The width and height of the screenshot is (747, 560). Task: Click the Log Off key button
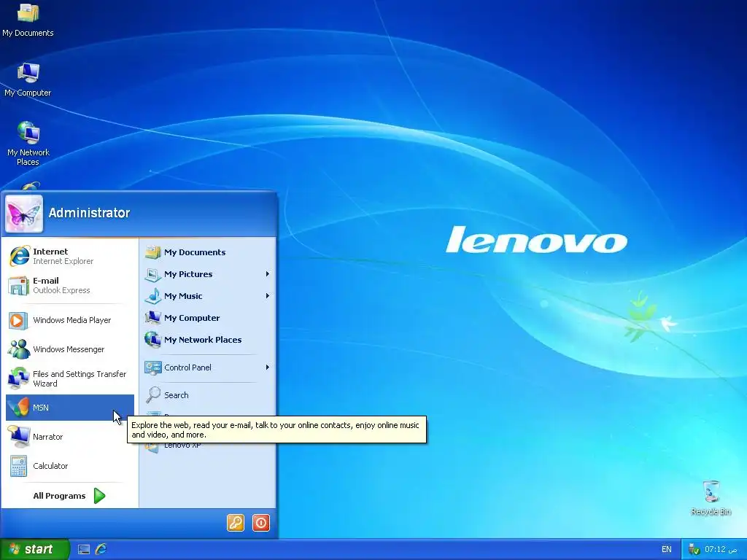point(236,523)
